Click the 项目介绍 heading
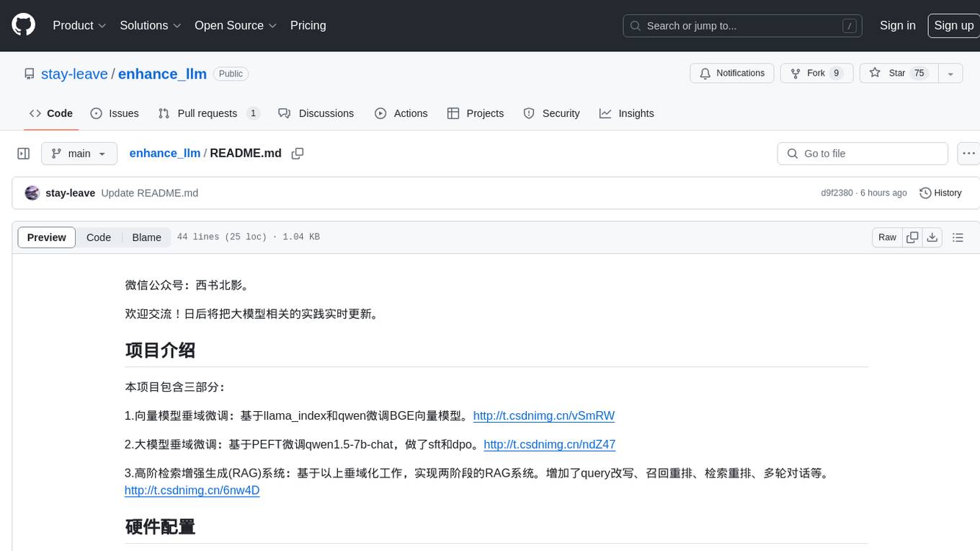Image resolution: width=980 pixels, height=551 pixels. pos(160,351)
